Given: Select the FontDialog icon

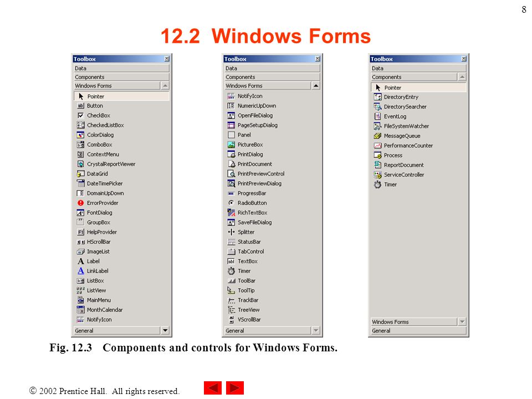Looking at the screenshot, I should [x=80, y=213].
